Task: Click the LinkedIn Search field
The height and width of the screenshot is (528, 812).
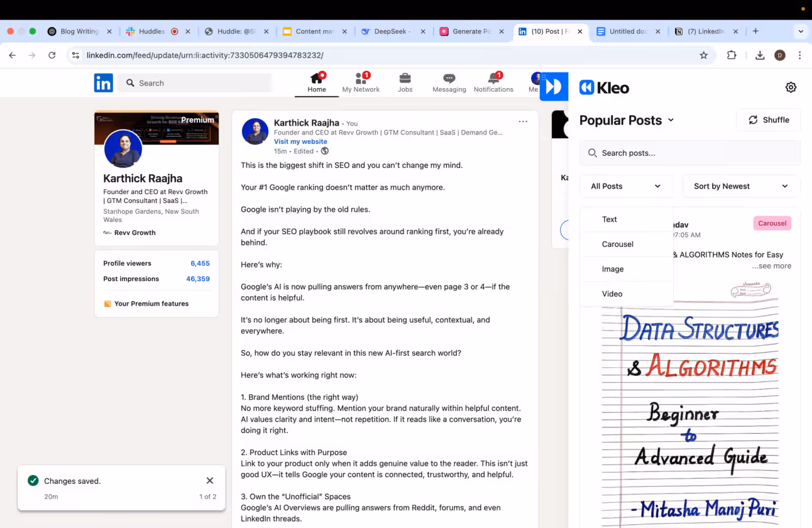Action: pyautogui.click(x=195, y=83)
